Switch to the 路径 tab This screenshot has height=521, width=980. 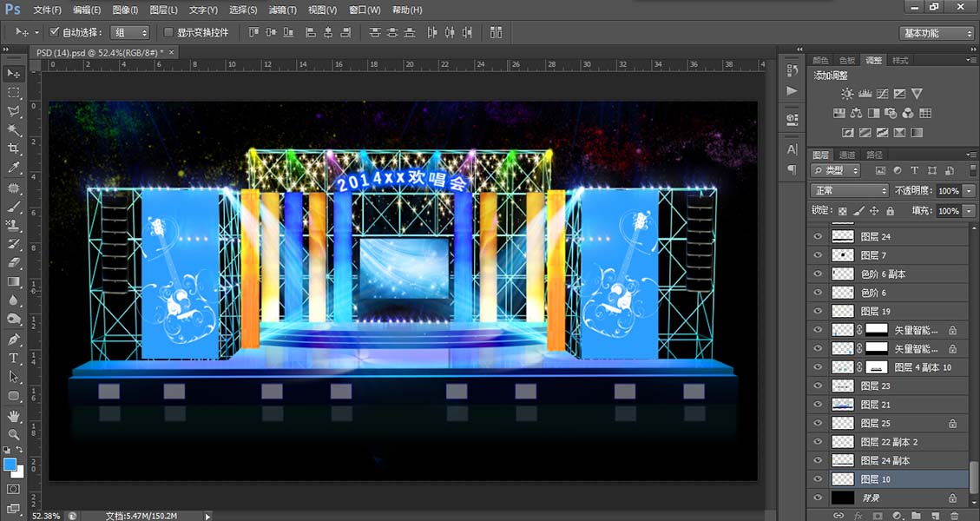point(874,155)
